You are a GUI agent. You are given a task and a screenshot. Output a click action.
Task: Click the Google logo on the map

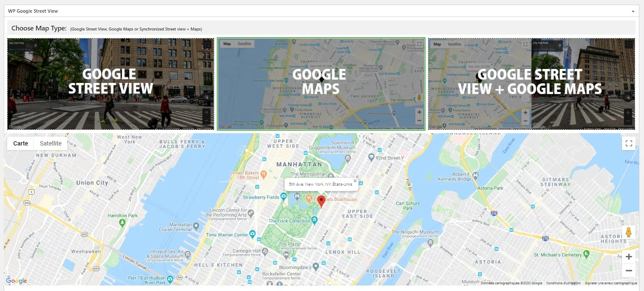16,280
